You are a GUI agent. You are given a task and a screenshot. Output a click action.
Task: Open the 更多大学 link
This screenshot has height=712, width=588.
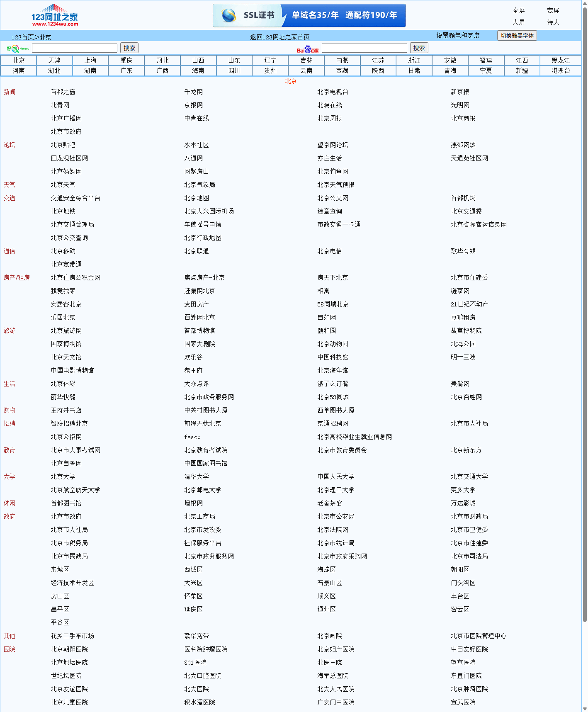tap(463, 490)
